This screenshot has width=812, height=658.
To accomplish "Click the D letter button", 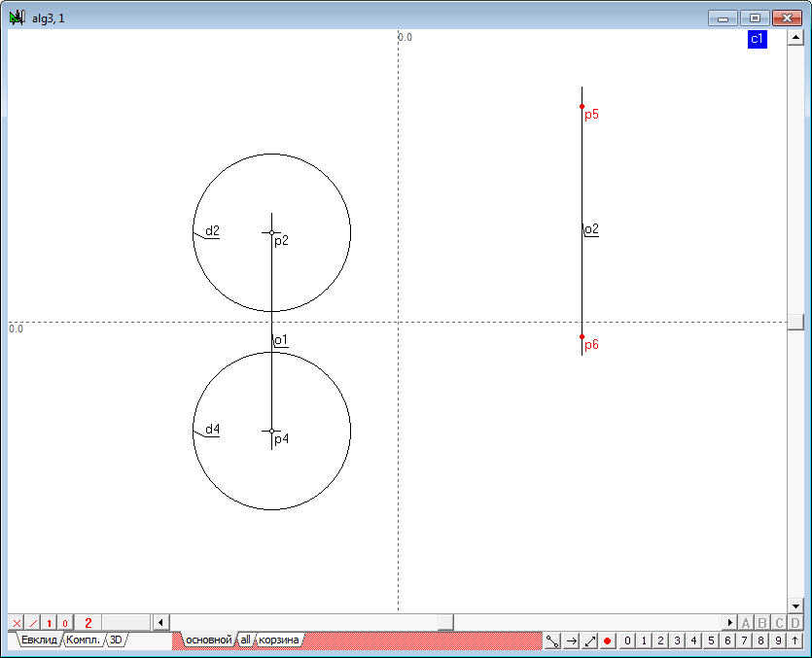I will pyautogui.click(x=795, y=623).
